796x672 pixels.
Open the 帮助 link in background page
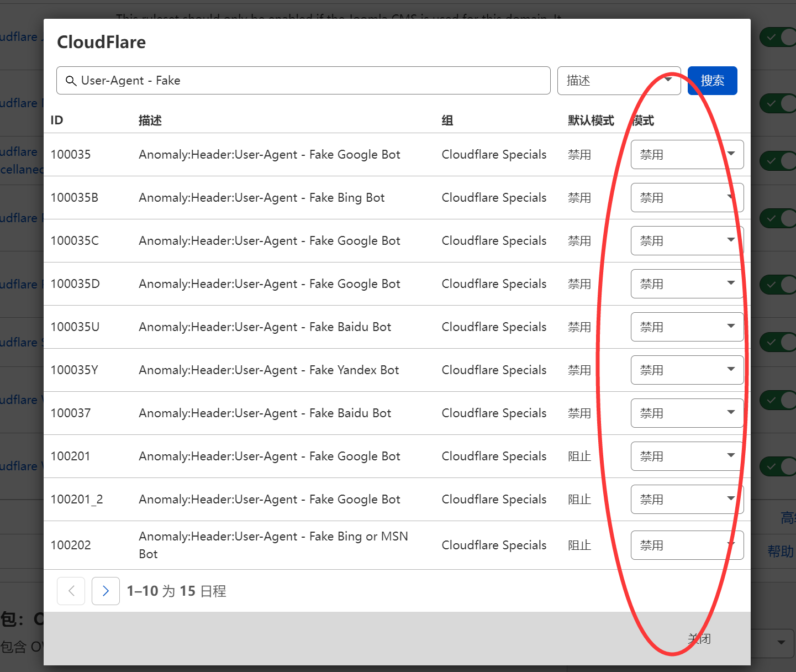point(781,552)
